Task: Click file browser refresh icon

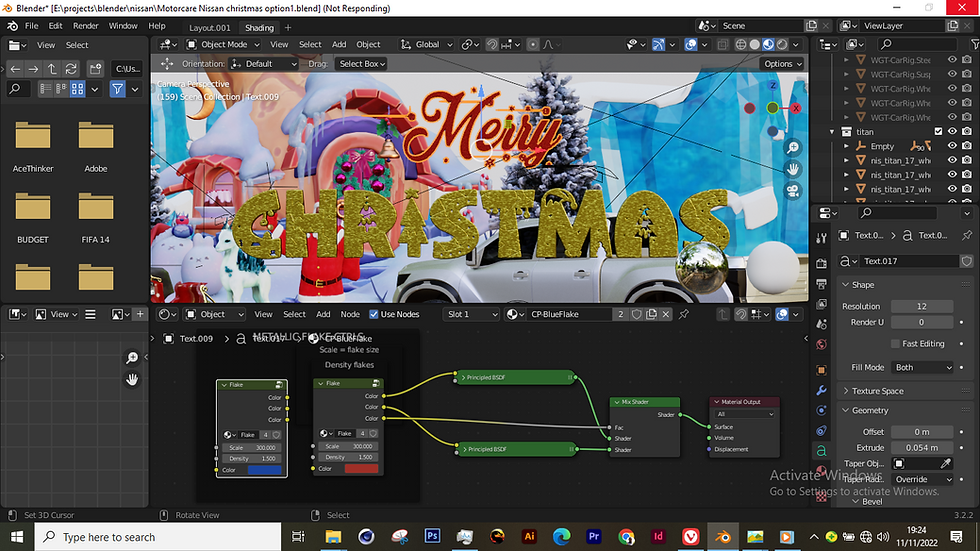Action: 71,69
